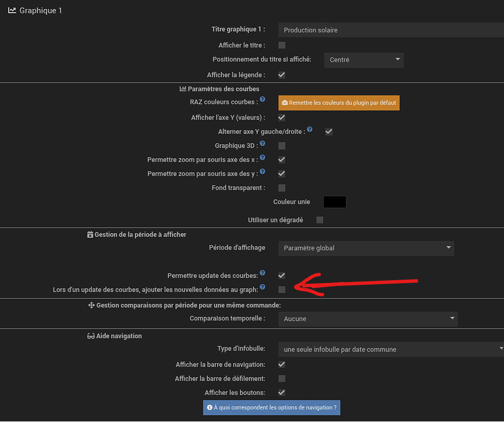Screen dimensions: 504x422
Task: Uncheck Afficher les boutons
Action: point(282,393)
